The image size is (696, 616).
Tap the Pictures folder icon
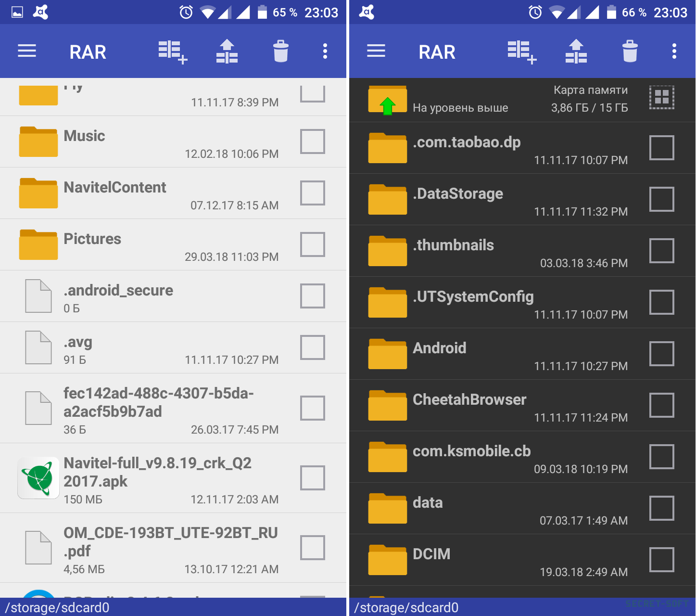38,244
